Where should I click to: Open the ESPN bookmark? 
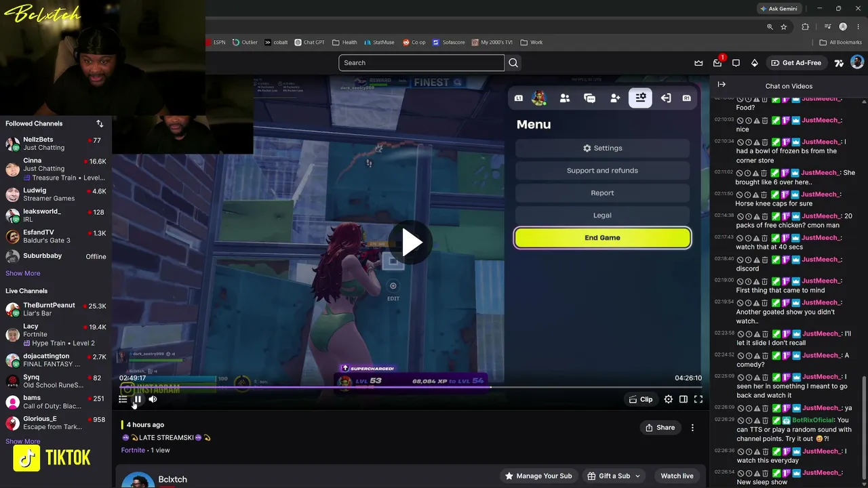point(216,42)
